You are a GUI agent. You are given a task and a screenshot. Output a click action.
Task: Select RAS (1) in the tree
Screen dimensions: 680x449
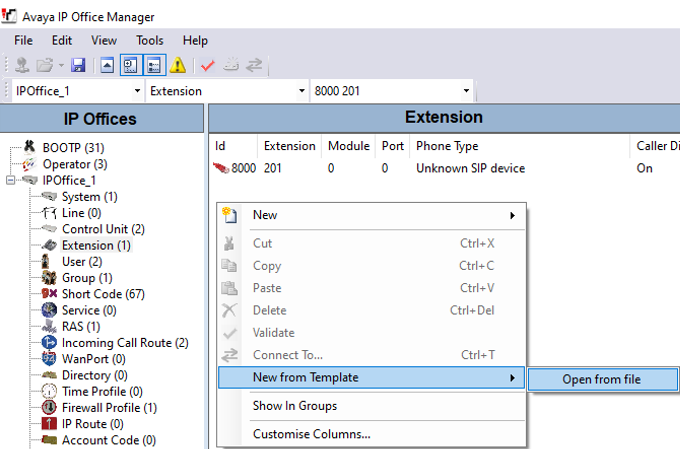point(81,326)
